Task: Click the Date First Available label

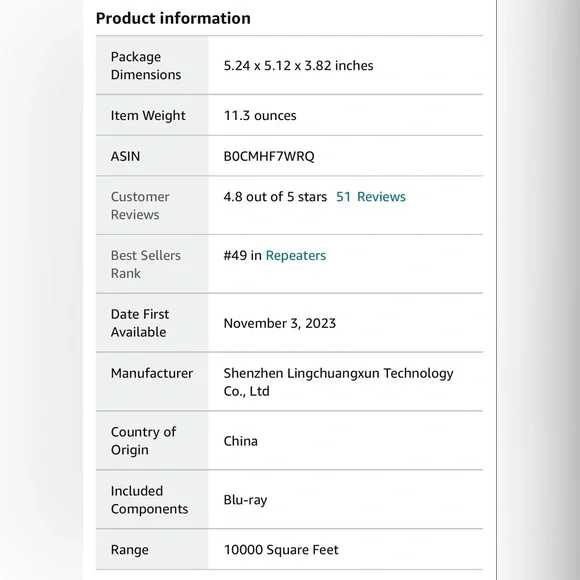Action: (140, 323)
